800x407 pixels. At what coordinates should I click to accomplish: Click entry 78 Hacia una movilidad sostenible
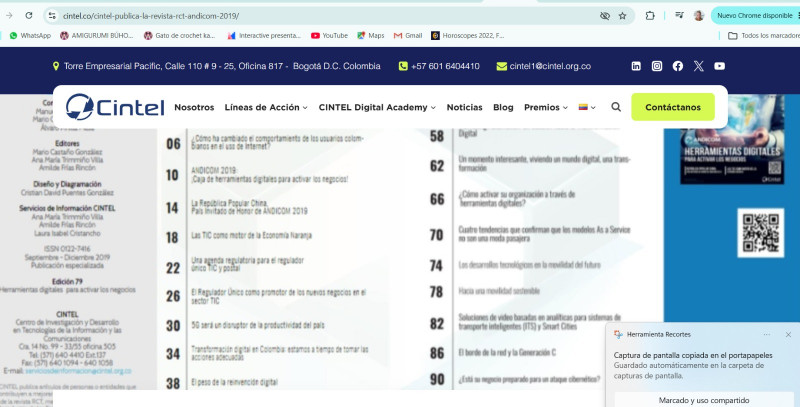click(x=498, y=291)
